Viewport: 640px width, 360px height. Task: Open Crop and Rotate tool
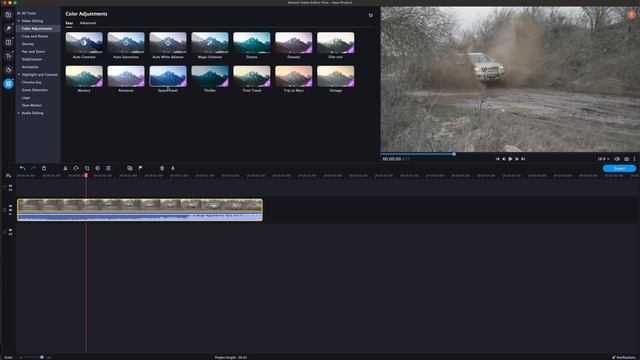point(35,36)
